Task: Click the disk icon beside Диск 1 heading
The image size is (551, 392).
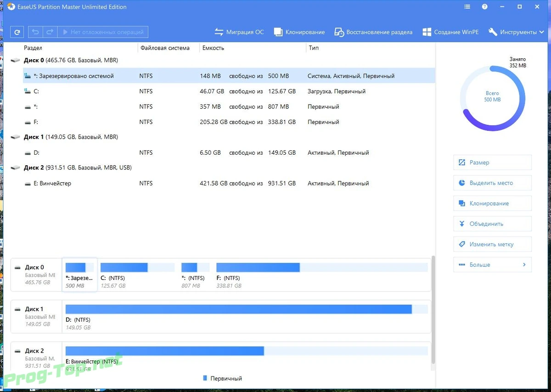Action: pos(16,137)
